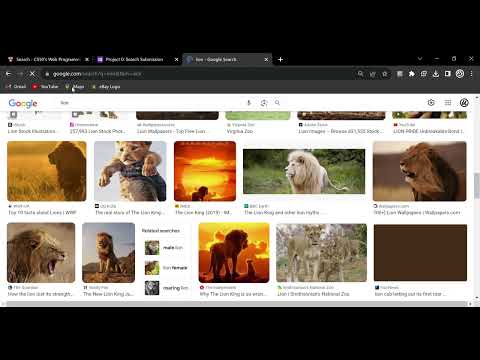Open the dark brown loading image thumbnail

pos(420,252)
